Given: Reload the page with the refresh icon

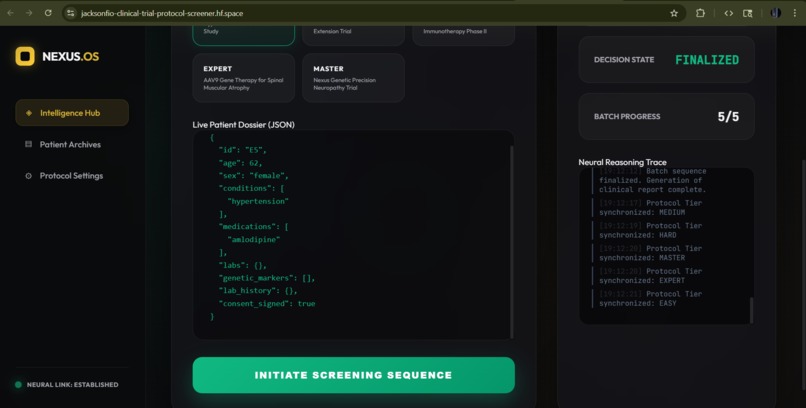Looking at the screenshot, I should pos(48,13).
